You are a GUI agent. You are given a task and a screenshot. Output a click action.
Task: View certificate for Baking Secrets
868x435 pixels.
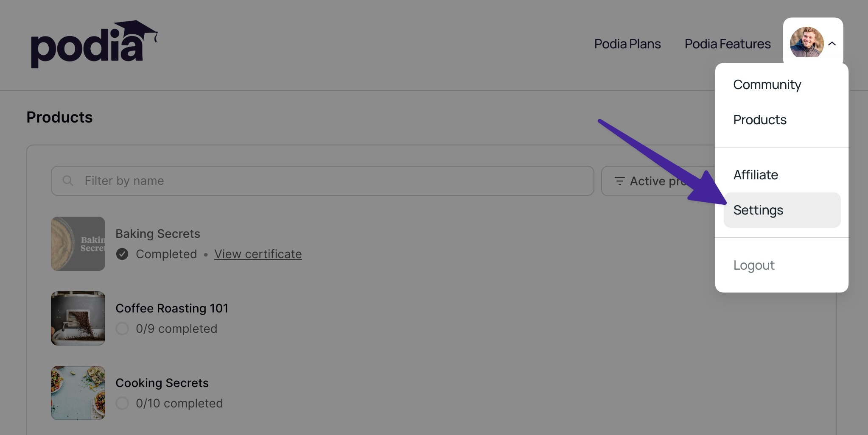[x=258, y=254]
